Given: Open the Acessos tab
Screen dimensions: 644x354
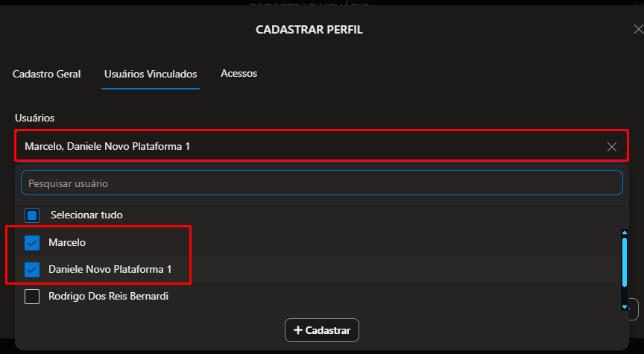Looking at the screenshot, I should click(x=239, y=74).
